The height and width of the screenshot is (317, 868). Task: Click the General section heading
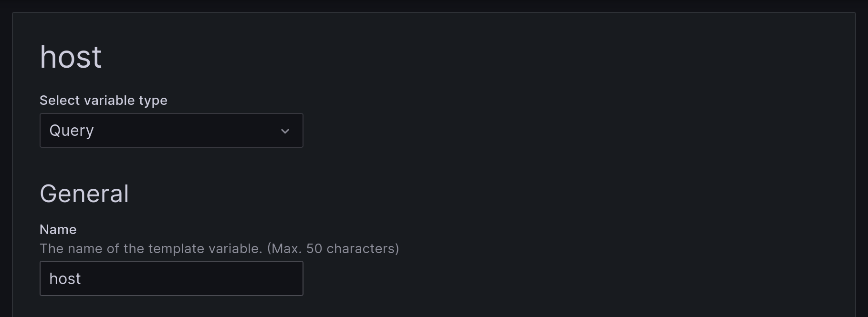coord(84,194)
